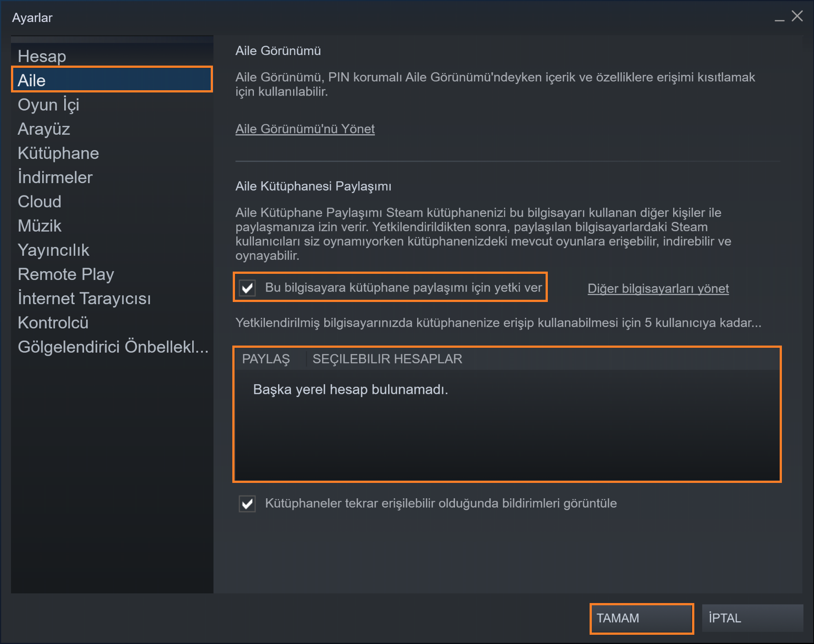Viewport: 814px width, 644px height.
Task: Open the Cloud settings section
Action: (39, 201)
